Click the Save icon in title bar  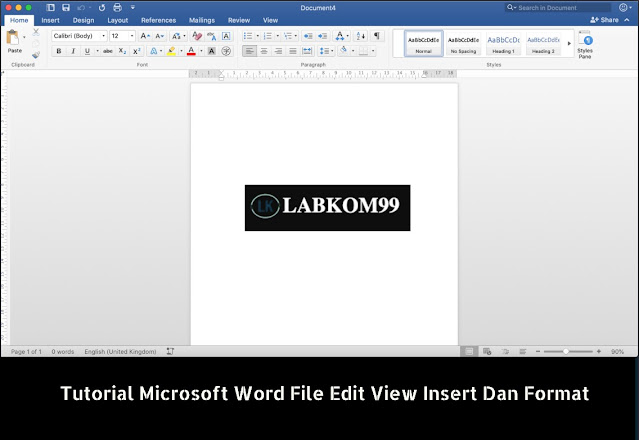(x=66, y=7)
